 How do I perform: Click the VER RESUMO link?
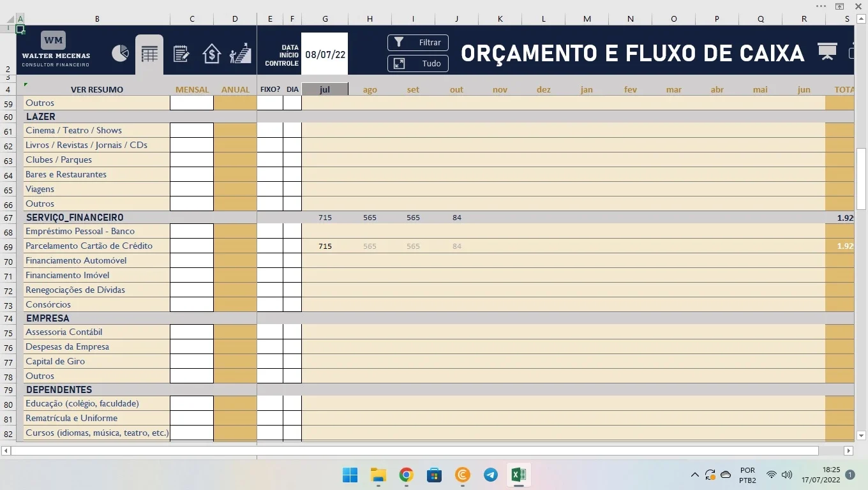(97, 89)
